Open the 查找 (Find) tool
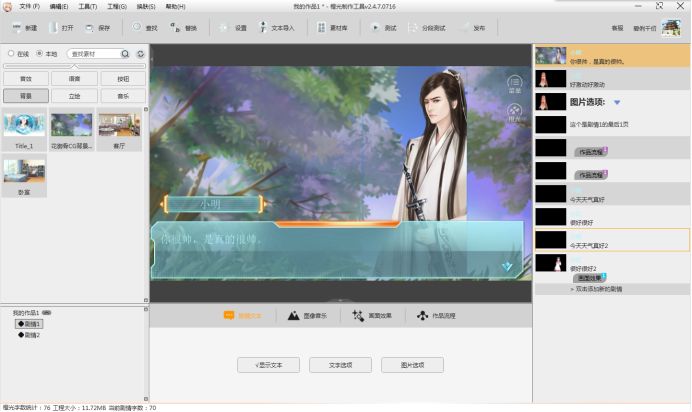The image size is (692, 412). [145, 28]
